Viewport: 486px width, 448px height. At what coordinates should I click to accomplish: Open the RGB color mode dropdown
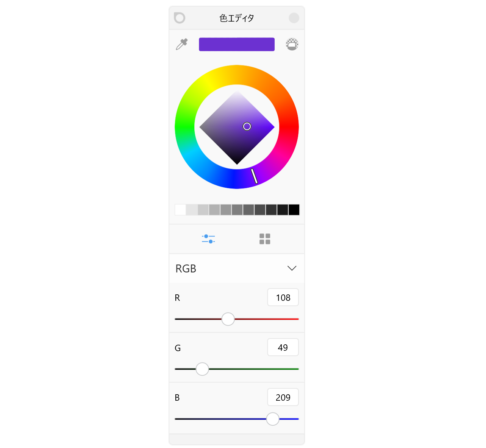pyautogui.click(x=237, y=268)
